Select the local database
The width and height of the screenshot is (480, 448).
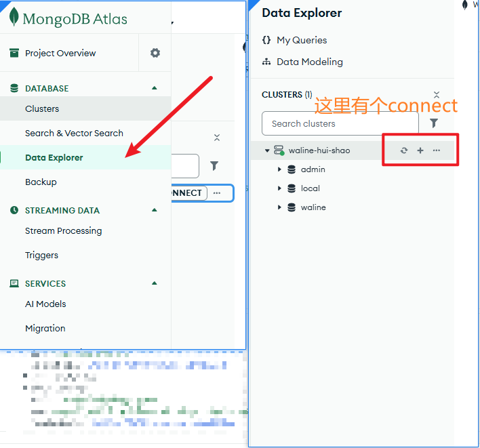[310, 188]
